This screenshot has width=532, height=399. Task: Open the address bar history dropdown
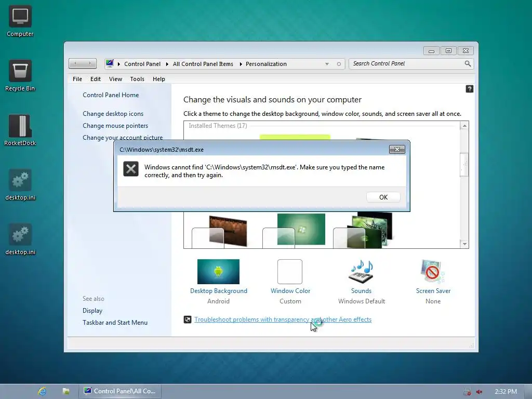(327, 64)
